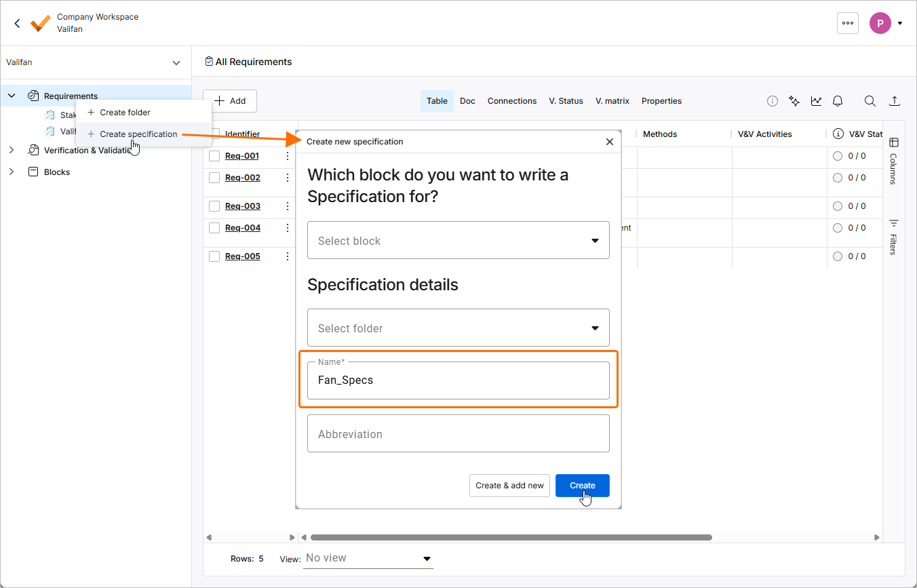Image resolution: width=917 pixels, height=588 pixels.
Task: Go back with the left arrow icon
Action: coord(18,23)
